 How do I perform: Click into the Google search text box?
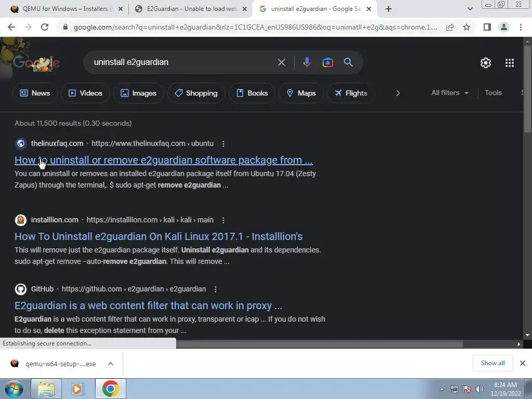pyautogui.click(x=183, y=62)
